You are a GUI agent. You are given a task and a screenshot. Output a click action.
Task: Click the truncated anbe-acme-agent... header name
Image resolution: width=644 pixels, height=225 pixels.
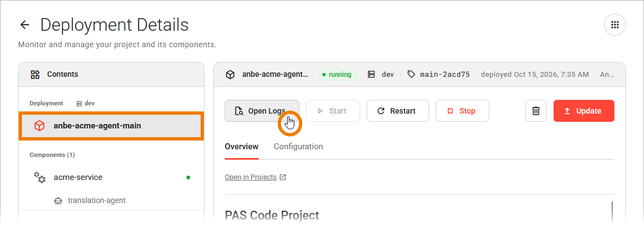coord(275,75)
